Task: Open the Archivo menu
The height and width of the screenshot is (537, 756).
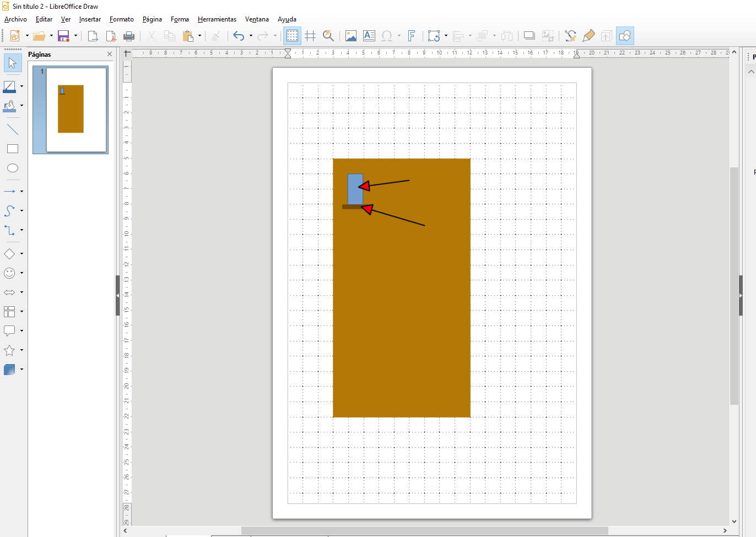Action: click(x=15, y=19)
